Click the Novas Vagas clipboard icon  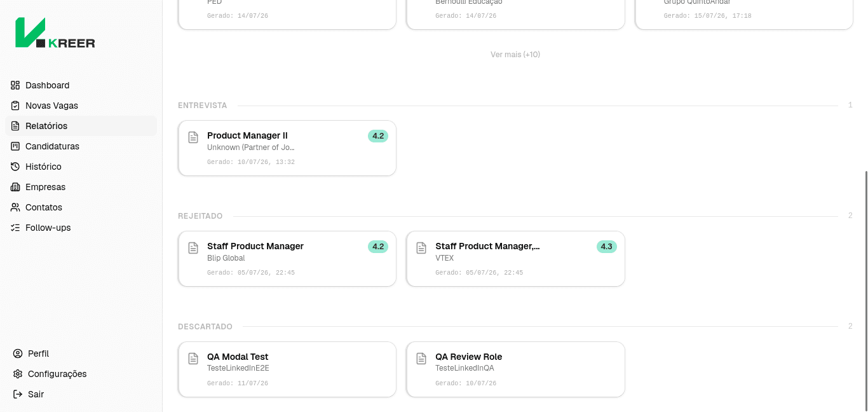pyautogui.click(x=15, y=106)
